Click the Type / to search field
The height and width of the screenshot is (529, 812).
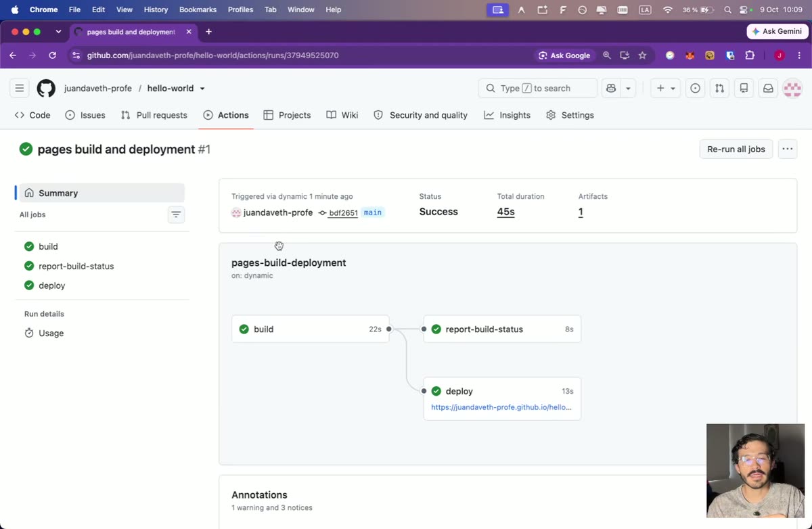coord(538,88)
